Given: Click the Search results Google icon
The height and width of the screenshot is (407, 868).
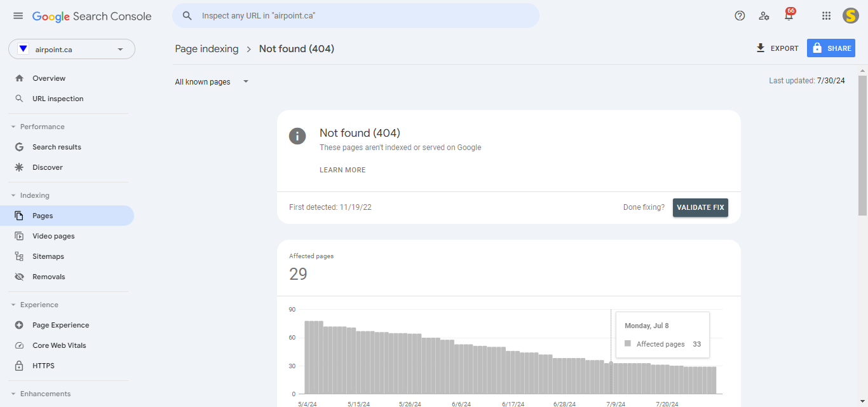Looking at the screenshot, I should tap(19, 147).
